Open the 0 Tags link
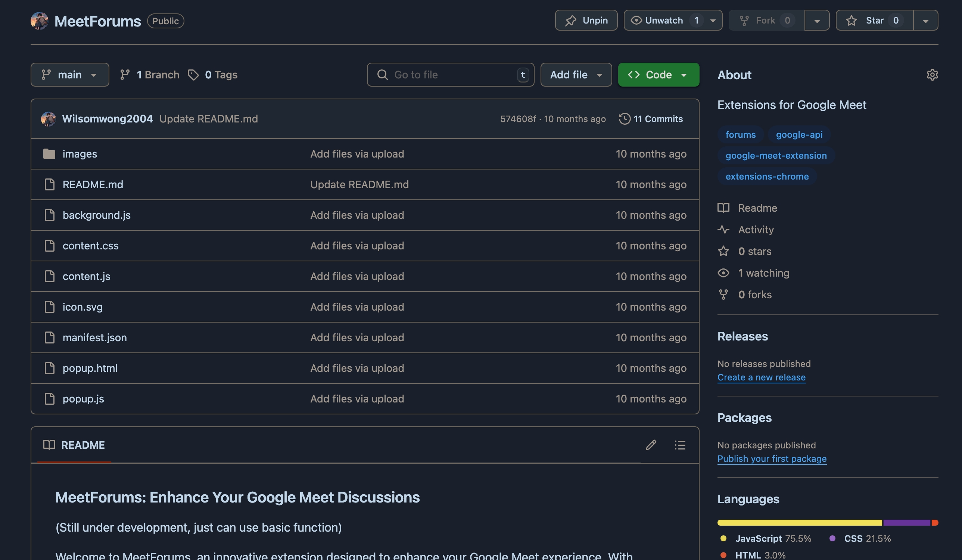The image size is (962, 560). point(213,75)
